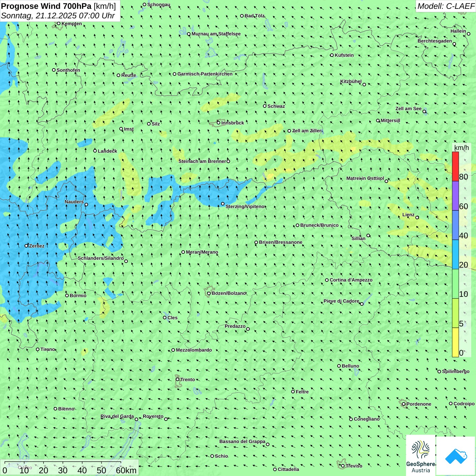Click the 'Sterzing/Vipiteno' label
The height and width of the screenshot is (476, 476).
pos(245,206)
